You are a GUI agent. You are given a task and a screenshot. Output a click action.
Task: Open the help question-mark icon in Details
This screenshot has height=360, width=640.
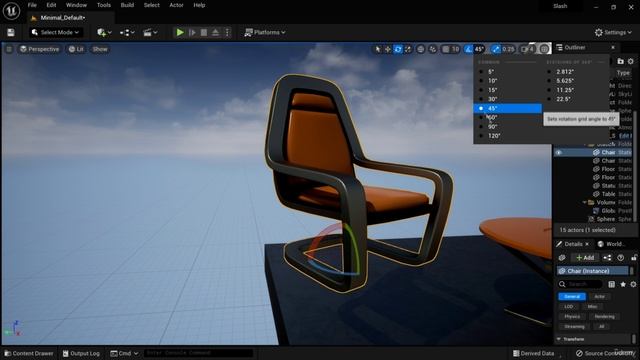coord(621,258)
